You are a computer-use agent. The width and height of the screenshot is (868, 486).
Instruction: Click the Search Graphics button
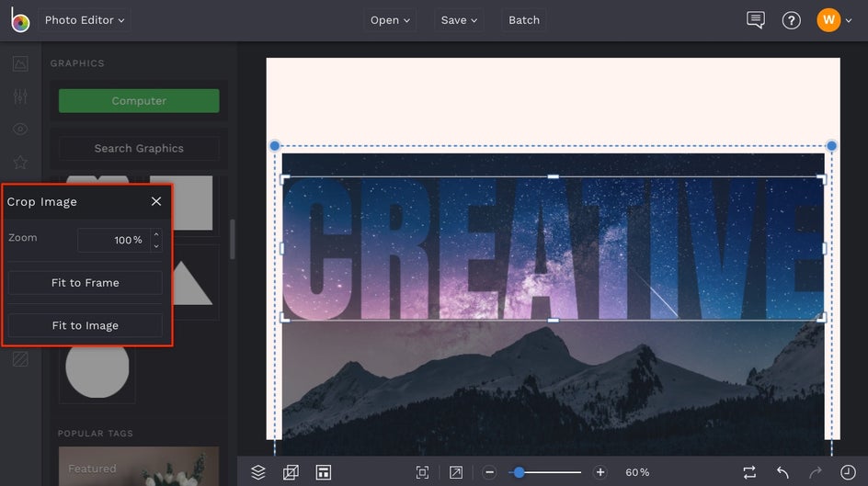point(139,148)
